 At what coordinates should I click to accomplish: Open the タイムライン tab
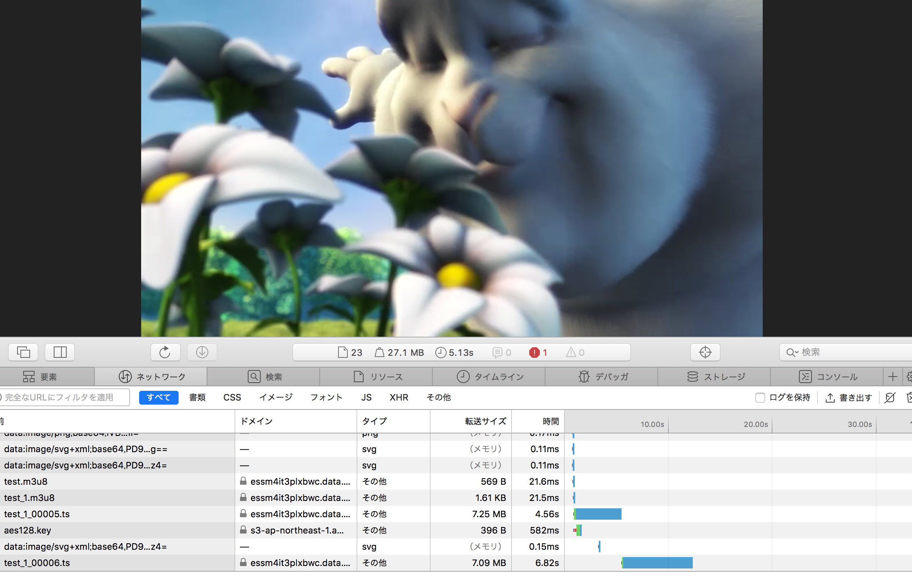tap(489, 377)
